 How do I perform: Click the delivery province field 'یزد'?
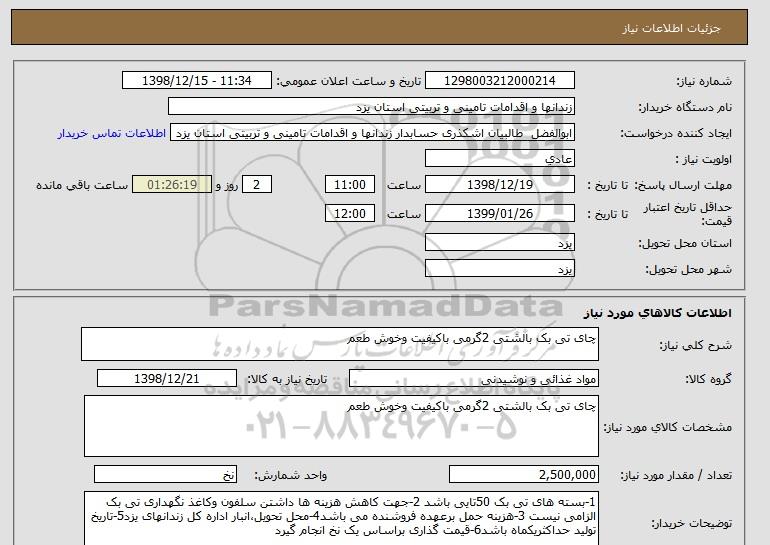[x=500, y=243]
